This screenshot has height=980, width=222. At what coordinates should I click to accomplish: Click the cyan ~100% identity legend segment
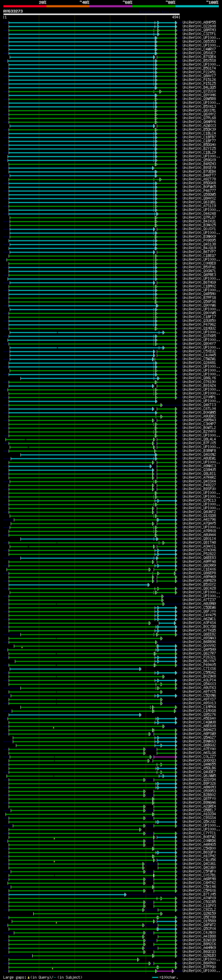(197, 6)
